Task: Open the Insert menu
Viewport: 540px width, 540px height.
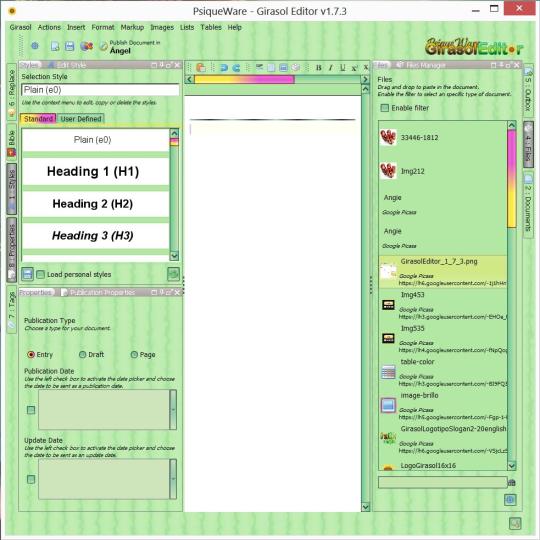Action: 76,27
